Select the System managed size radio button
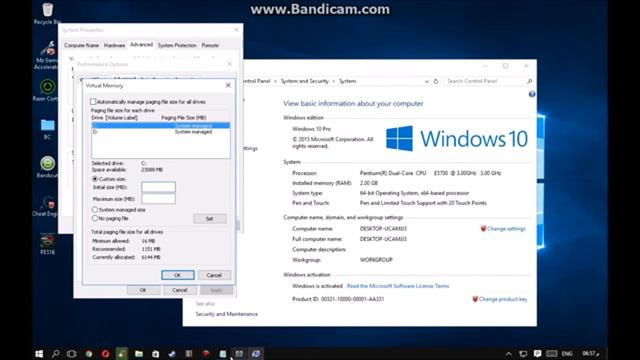Screen dimensions: 640x360 coord(95,209)
